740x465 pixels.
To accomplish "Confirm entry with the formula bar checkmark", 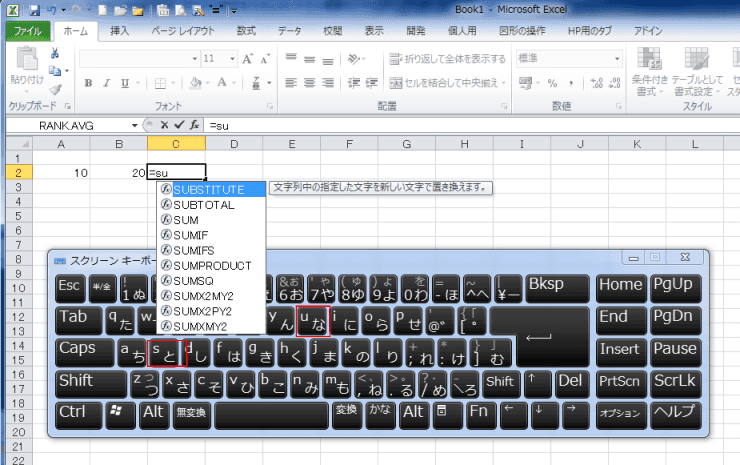I will (x=179, y=125).
